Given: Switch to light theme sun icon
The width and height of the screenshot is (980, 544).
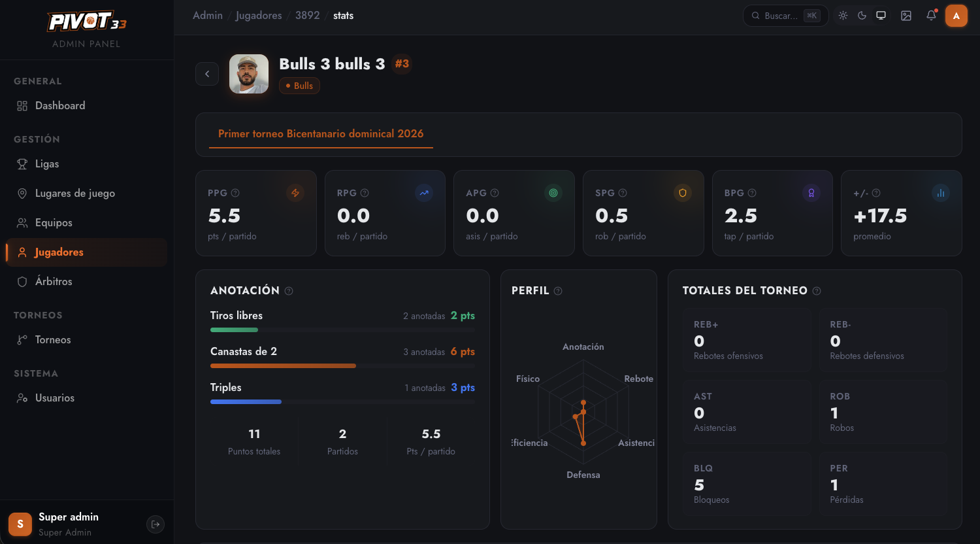Looking at the screenshot, I should click(843, 16).
